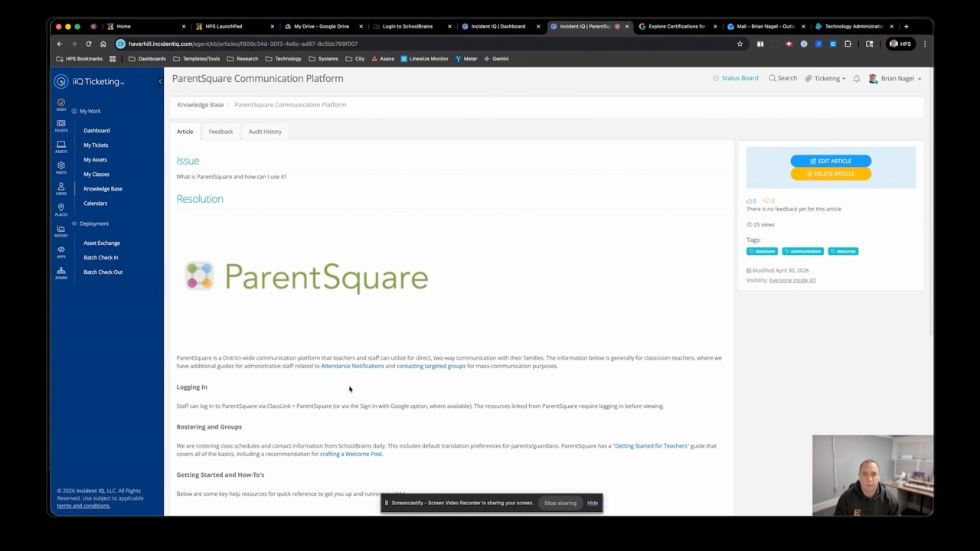
Task: Open the Tickets icon in the sidebar rail
Action: coord(61,126)
